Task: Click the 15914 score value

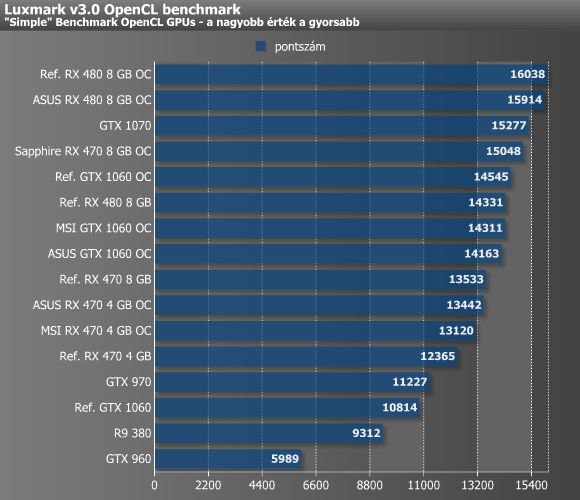Action: (x=525, y=100)
